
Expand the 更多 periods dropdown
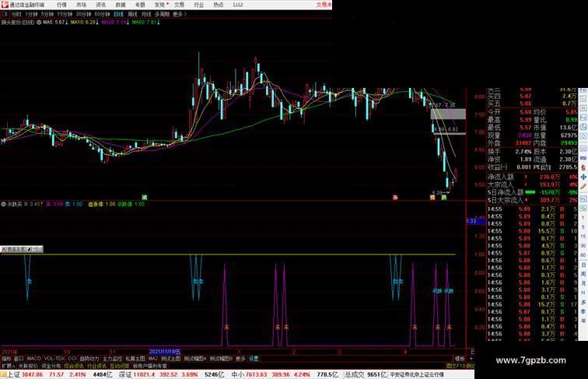[x=179, y=14]
